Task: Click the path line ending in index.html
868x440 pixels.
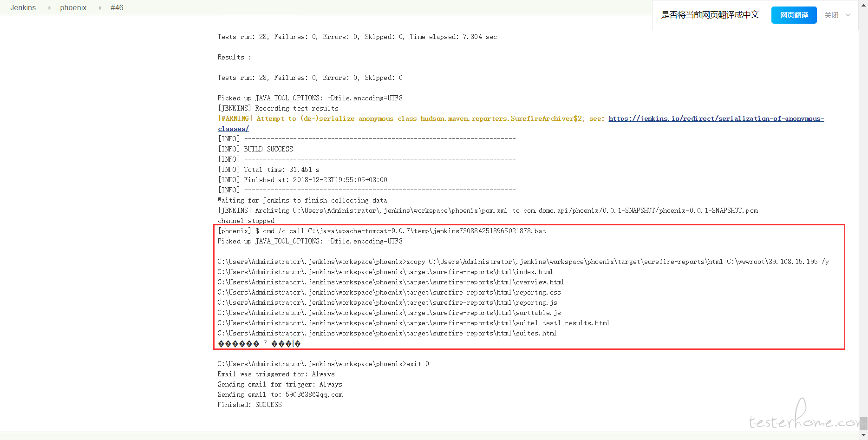Action: 385,272
